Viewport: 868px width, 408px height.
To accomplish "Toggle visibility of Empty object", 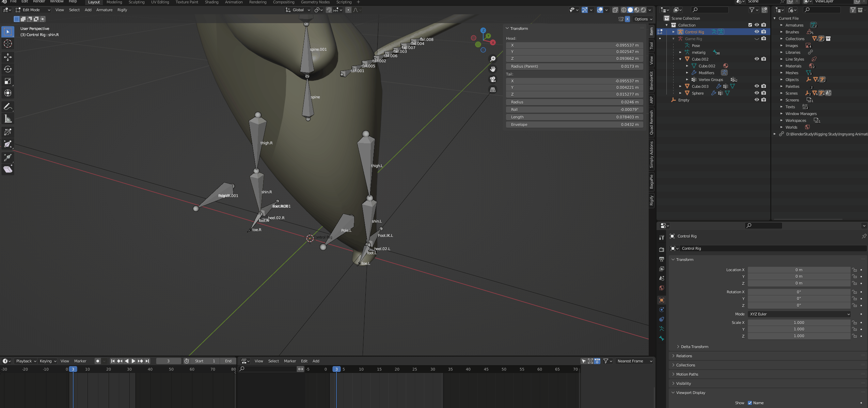I will 756,100.
